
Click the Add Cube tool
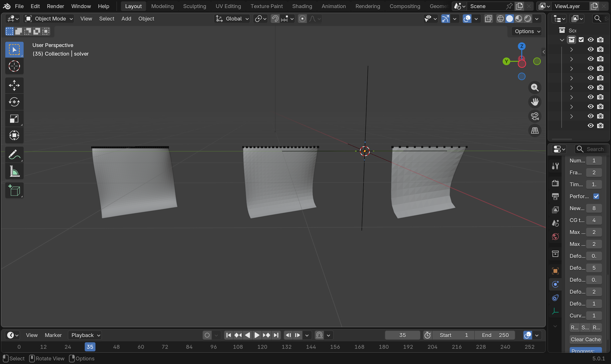pyautogui.click(x=14, y=190)
